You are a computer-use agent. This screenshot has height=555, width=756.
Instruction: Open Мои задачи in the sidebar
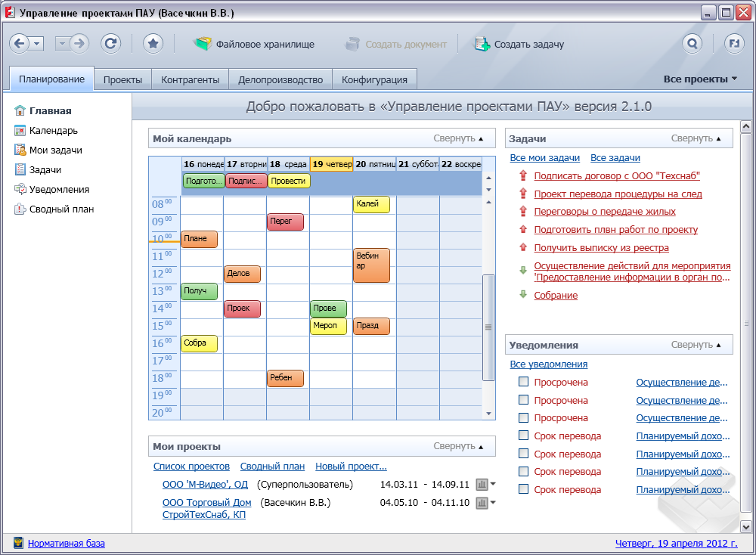click(48, 150)
